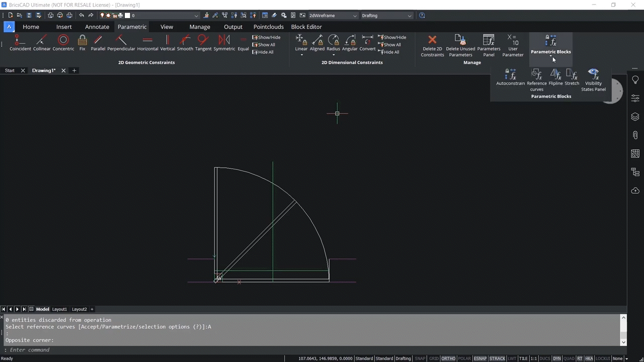
Task: Toggle ORTHO mode in status bar
Action: 448,358
